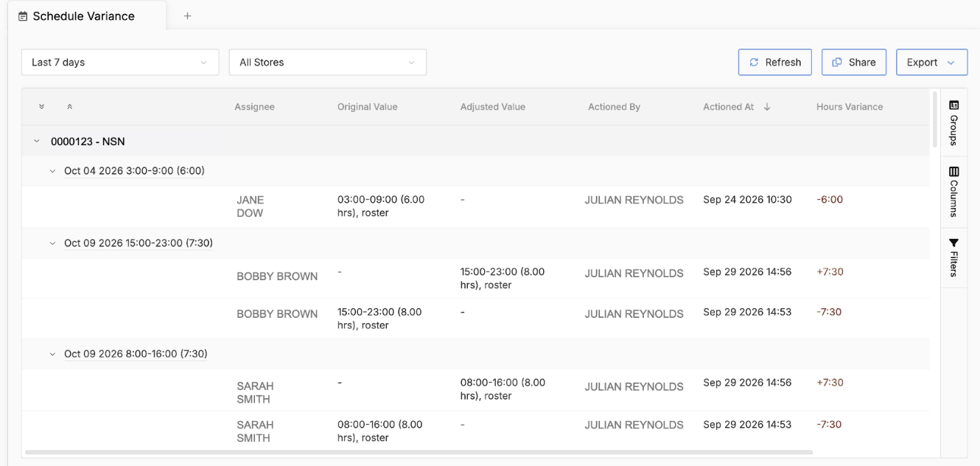Collapse all groups with double-up chevron
Screen dimensions: 980x466
(69, 107)
